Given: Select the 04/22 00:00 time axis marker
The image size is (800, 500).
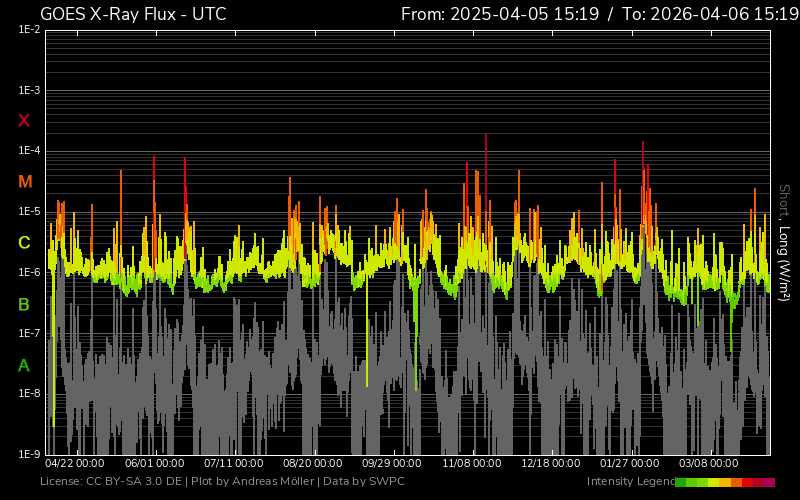Looking at the screenshot, I should tap(75, 464).
